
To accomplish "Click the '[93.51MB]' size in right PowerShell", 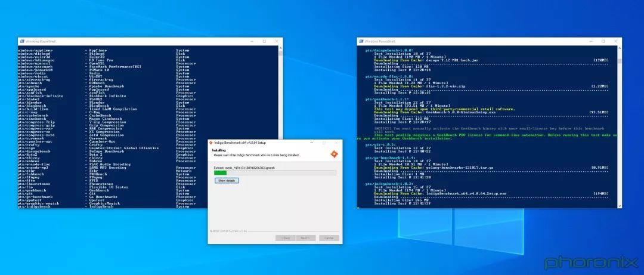I will click(x=599, y=112).
